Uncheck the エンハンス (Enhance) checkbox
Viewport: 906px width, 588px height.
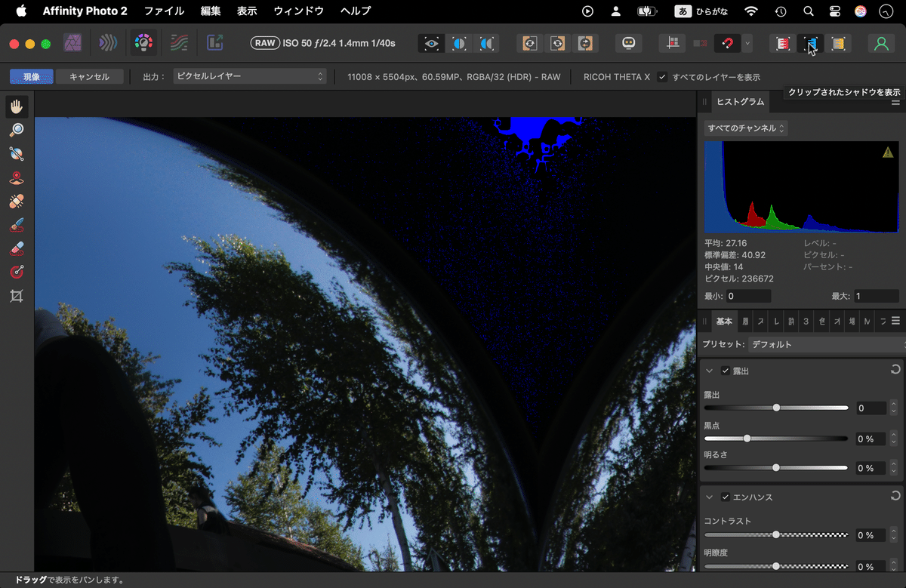[x=725, y=497]
